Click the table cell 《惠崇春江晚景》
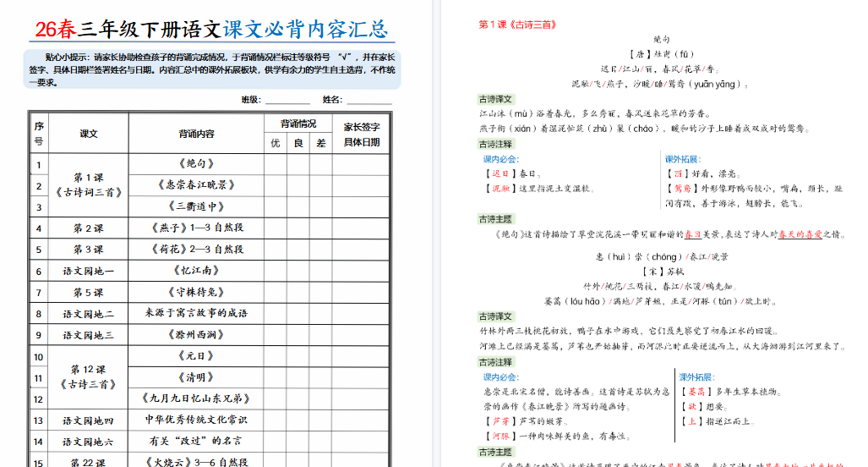 click(x=196, y=185)
